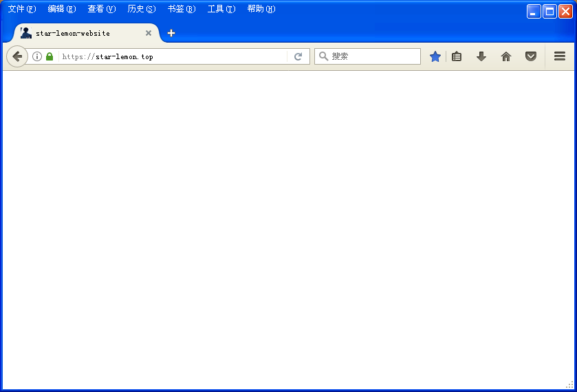Open the 文件(F) menu

22,9
